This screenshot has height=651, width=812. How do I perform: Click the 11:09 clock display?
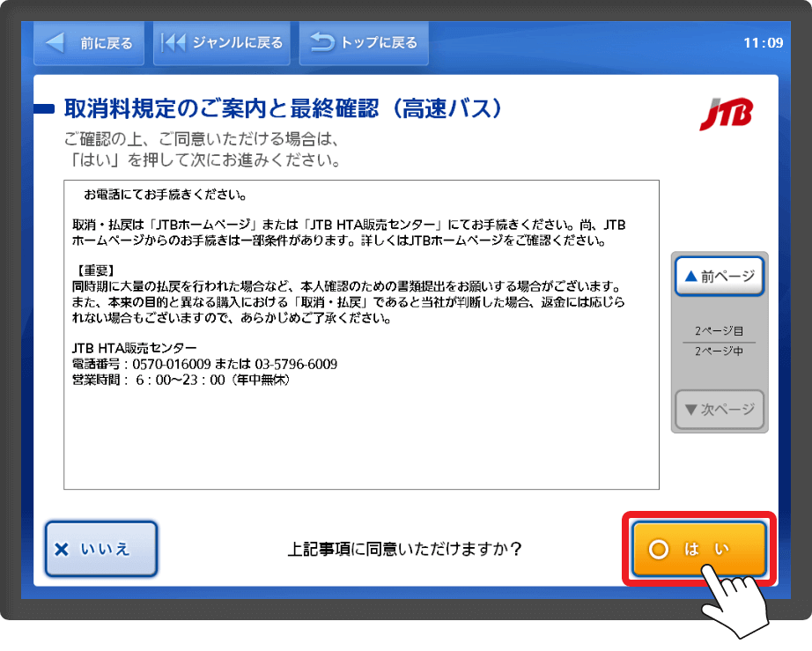[x=763, y=42]
